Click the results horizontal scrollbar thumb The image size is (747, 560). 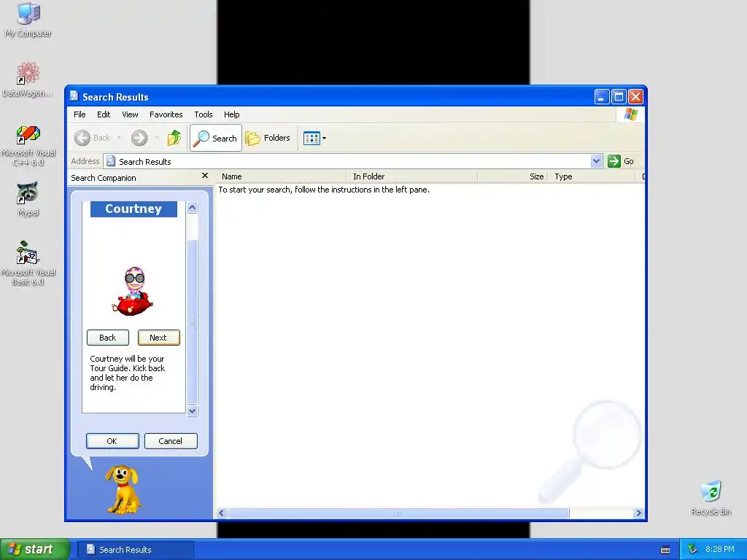399,513
